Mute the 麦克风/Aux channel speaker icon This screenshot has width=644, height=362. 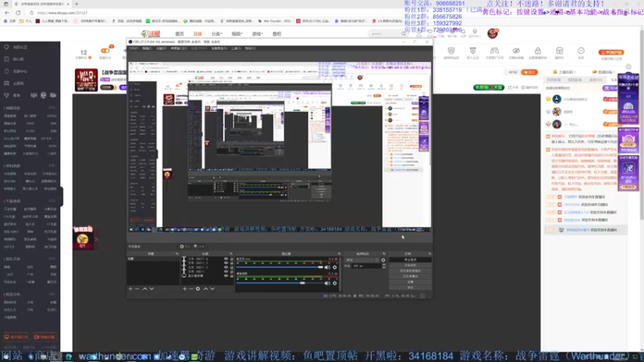tap(328, 267)
